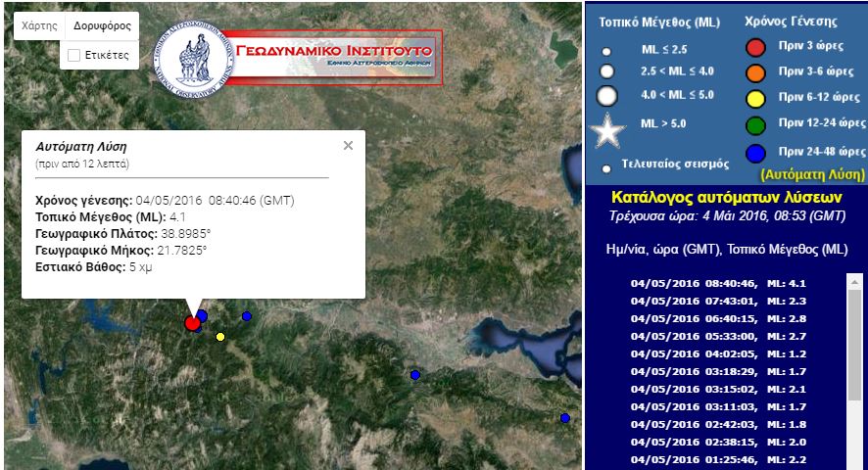Switch to Δορυφόρος satellite view
This screenshot has height=470, width=868.
[102, 26]
